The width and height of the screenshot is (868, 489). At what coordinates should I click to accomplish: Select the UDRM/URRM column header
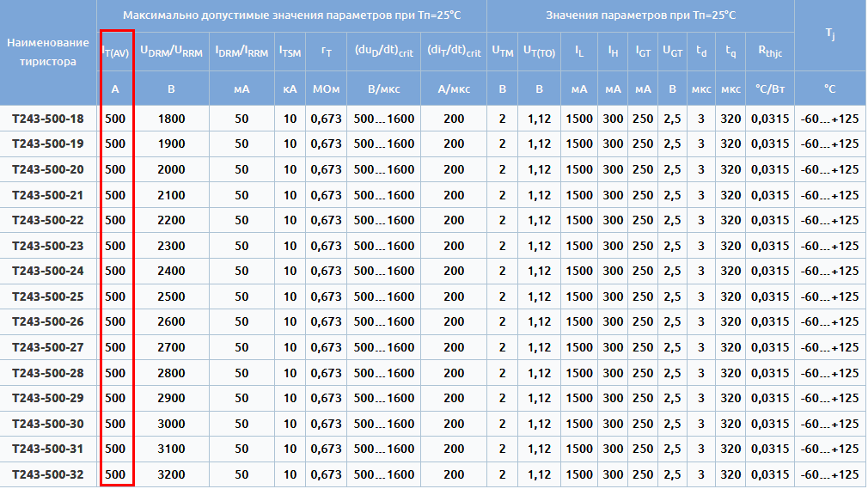[171, 52]
